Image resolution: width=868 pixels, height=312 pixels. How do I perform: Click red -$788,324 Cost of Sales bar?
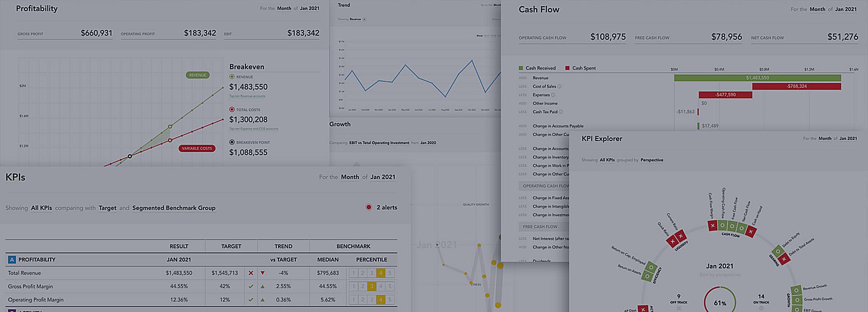pyautogui.click(x=797, y=86)
